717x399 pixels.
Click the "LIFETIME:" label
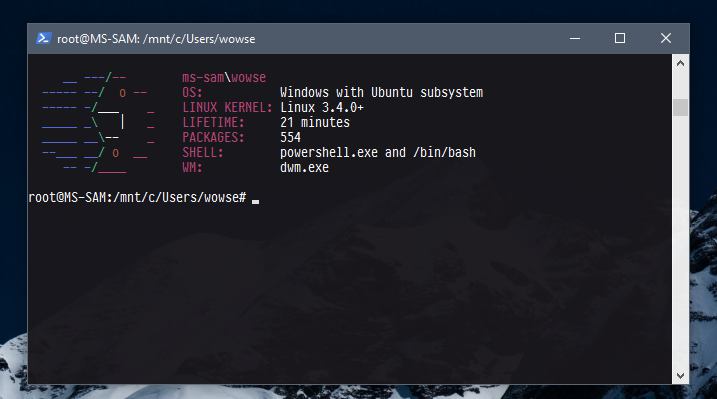pyautogui.click(x=213, y=122)
